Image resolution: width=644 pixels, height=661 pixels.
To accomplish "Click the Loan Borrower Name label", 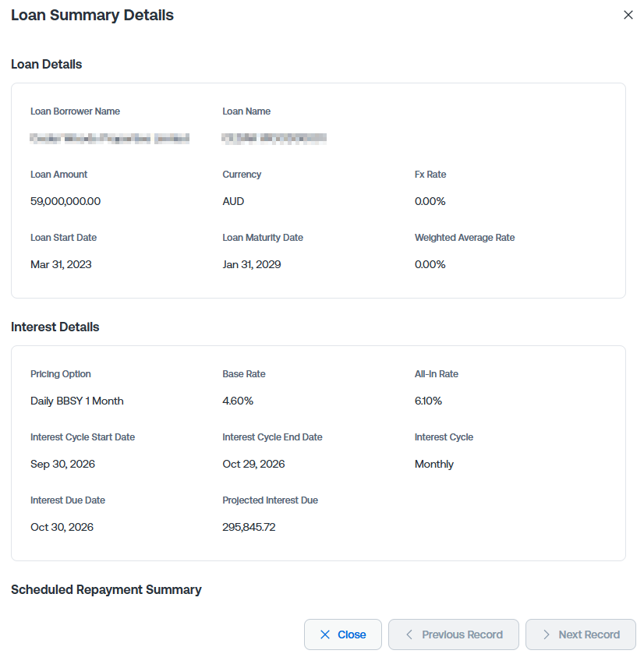I will coord(75,111).
